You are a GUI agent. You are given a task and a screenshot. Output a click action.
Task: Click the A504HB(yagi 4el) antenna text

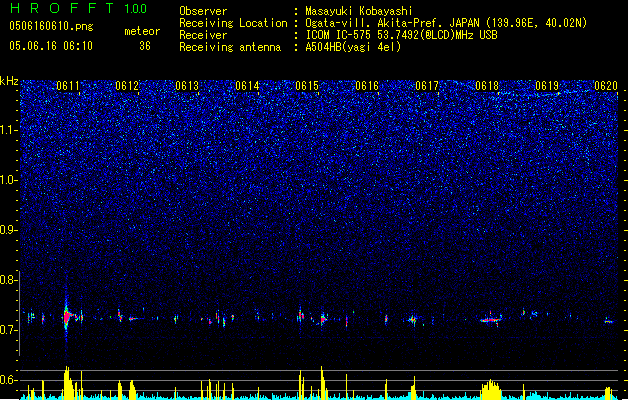tap(353, 47)
